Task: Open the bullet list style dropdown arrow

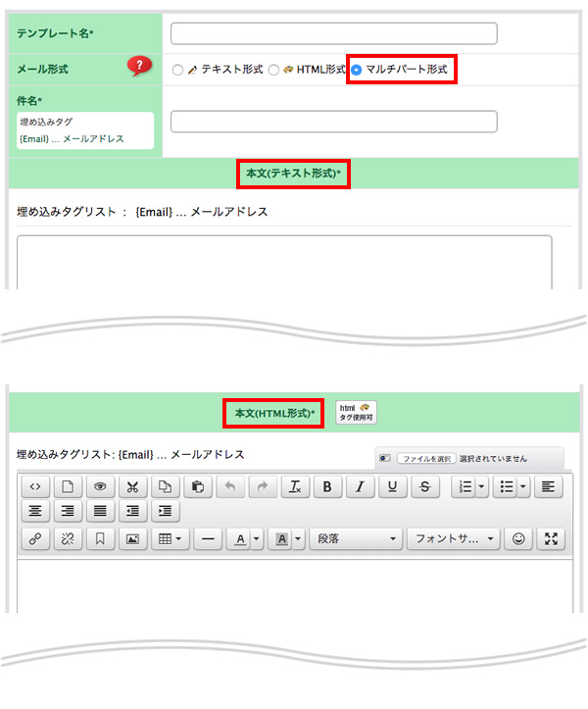Action: point(523,486)
